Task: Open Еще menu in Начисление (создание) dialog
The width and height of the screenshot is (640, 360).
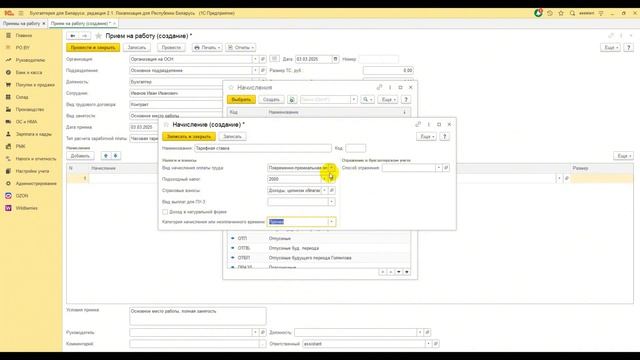Action: coord(427,137)
